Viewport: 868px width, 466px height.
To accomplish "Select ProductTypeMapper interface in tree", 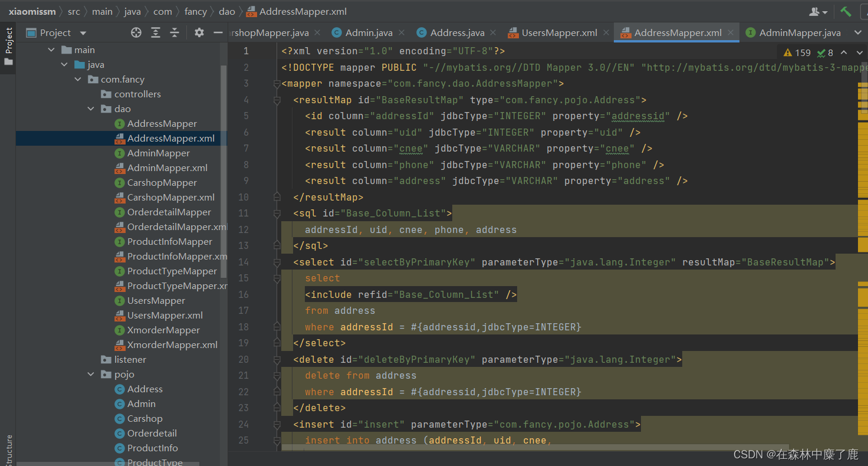I will tap(166, 271).
